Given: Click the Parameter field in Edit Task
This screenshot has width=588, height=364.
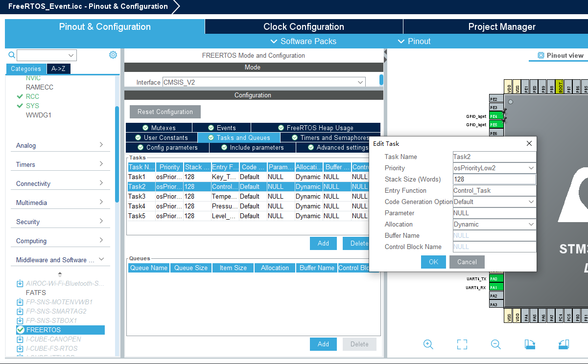Looking at the screenshot, I should (x=494, y=213).
